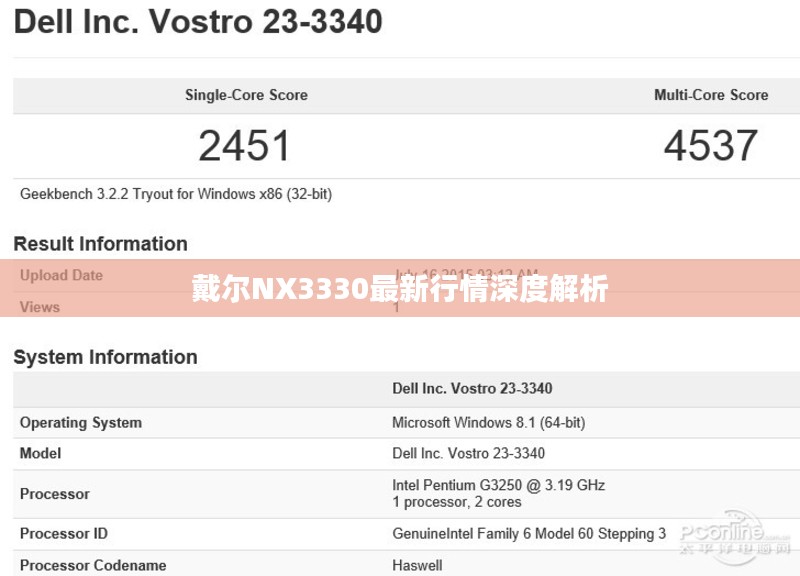Click the System Information heading
The height and width of the screenshot is (576, 800).
click(x=105, y=357)
